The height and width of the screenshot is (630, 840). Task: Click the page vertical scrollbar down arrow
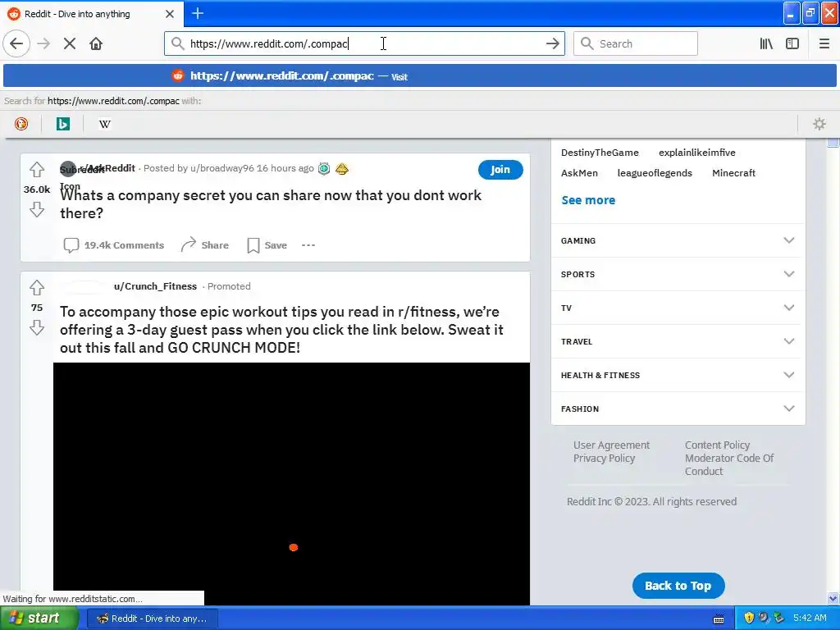tap(833, 599)
